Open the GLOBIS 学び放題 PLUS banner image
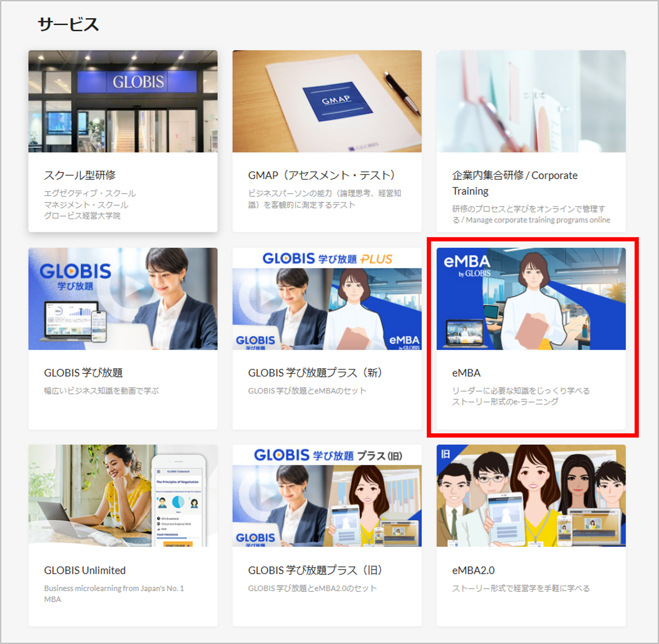The width and height of the screenshot is (659, 644). pos(326,299)
